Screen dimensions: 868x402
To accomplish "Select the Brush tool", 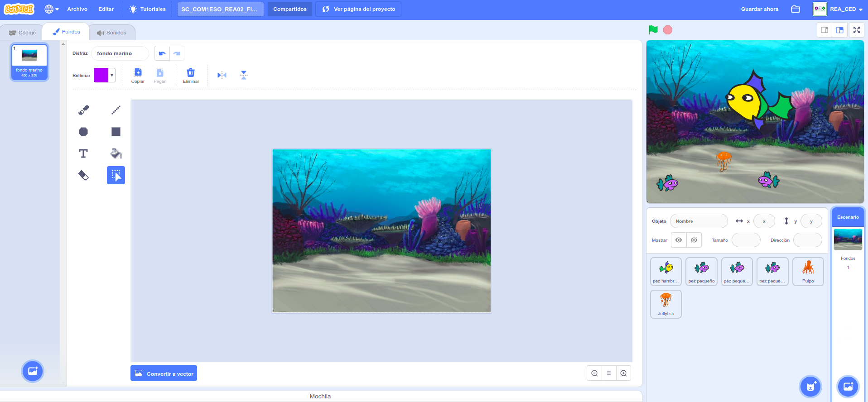I will 83,110.
